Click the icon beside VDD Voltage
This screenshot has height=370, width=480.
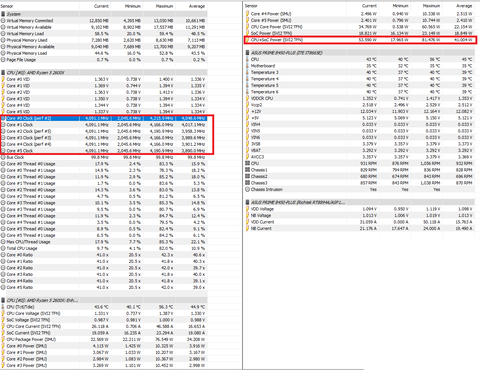point(247,209)
